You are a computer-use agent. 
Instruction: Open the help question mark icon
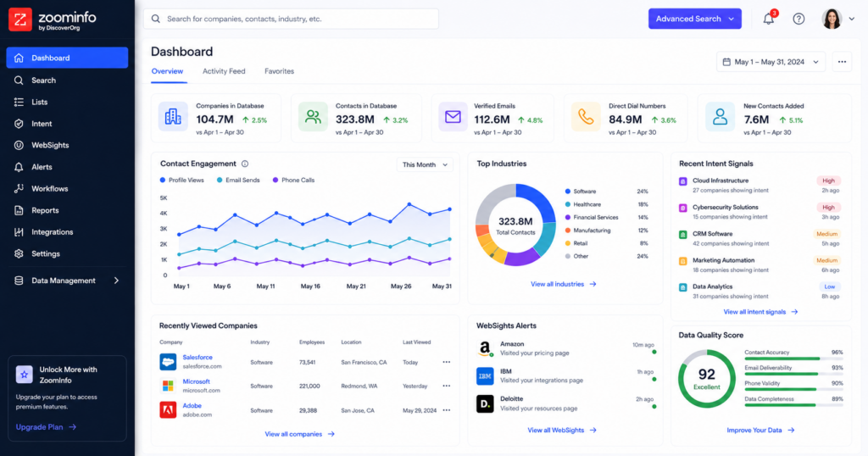[x=798, y=19]
